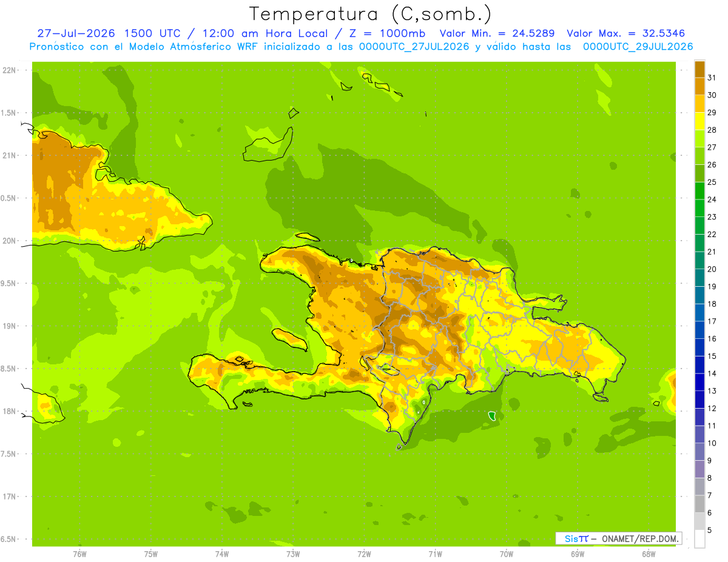This screenshot has height=562, width=728.
Task: Click the "18N" latitude label
Action: pos(9,411)
